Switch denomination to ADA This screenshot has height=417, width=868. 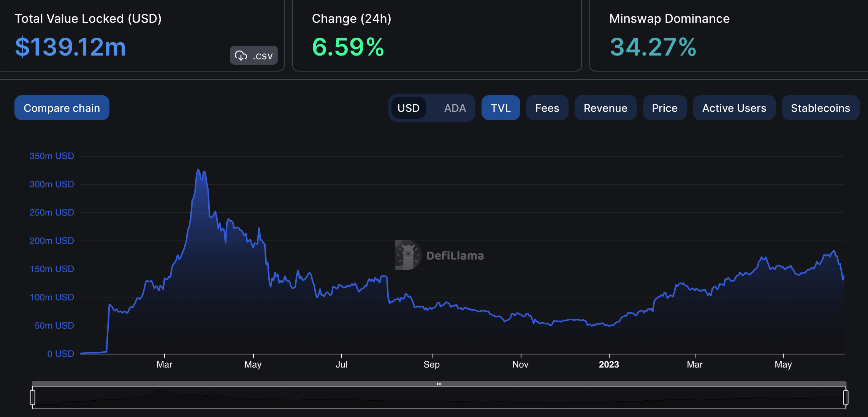coord(455,108)
